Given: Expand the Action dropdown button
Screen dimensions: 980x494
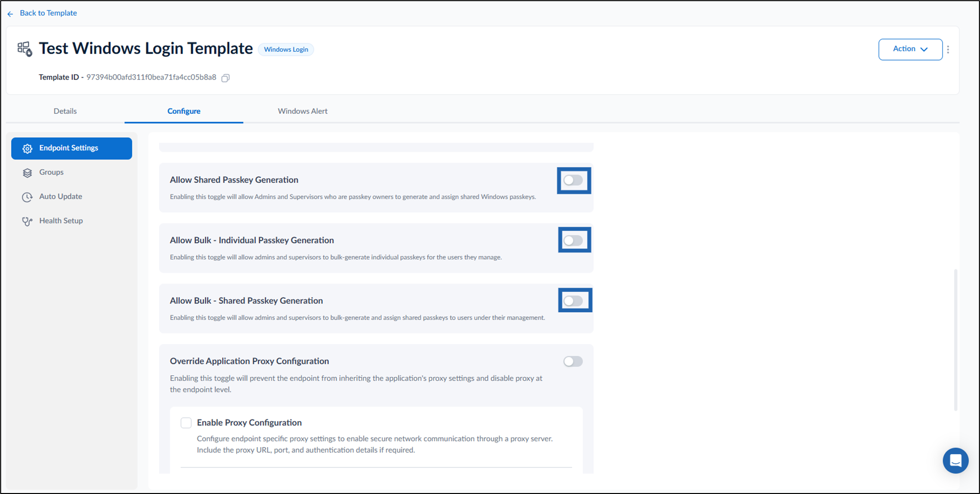Looking at the screenshot, I should (910, 49).
